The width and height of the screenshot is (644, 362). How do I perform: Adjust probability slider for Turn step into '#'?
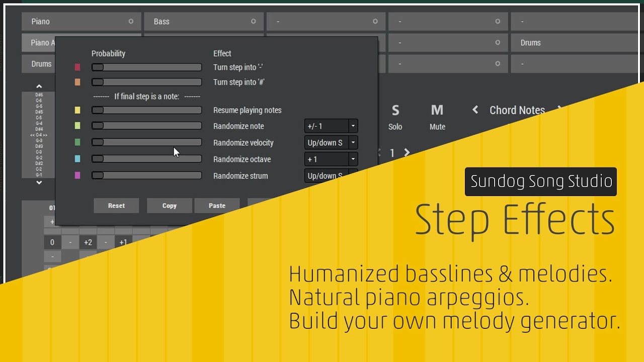[146, 82]
